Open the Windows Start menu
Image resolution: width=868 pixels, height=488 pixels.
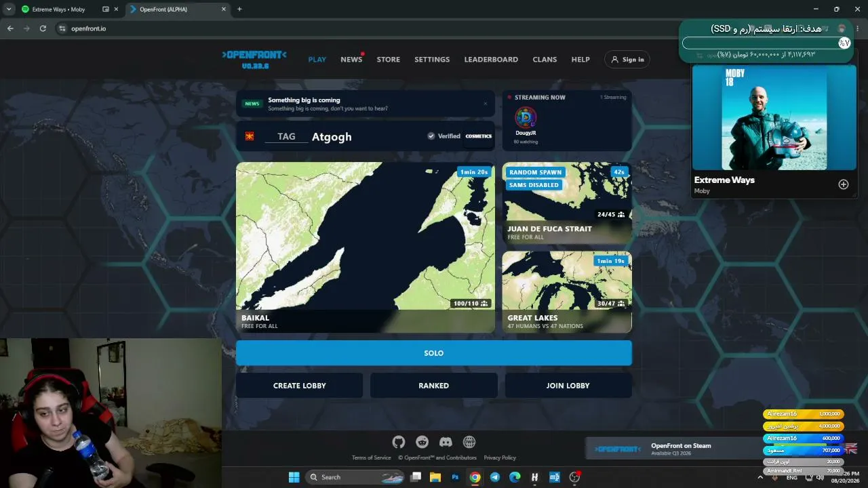(x=294, y=477)
